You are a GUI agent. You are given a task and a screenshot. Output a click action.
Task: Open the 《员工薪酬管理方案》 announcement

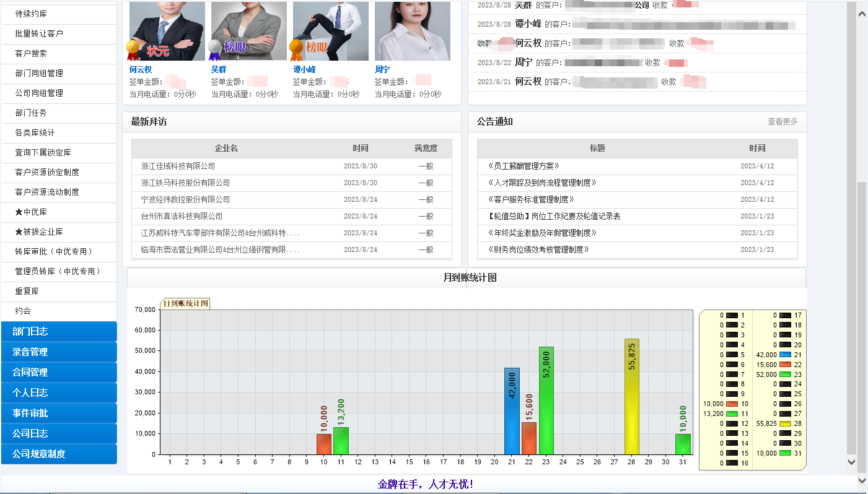click(524, 166)
